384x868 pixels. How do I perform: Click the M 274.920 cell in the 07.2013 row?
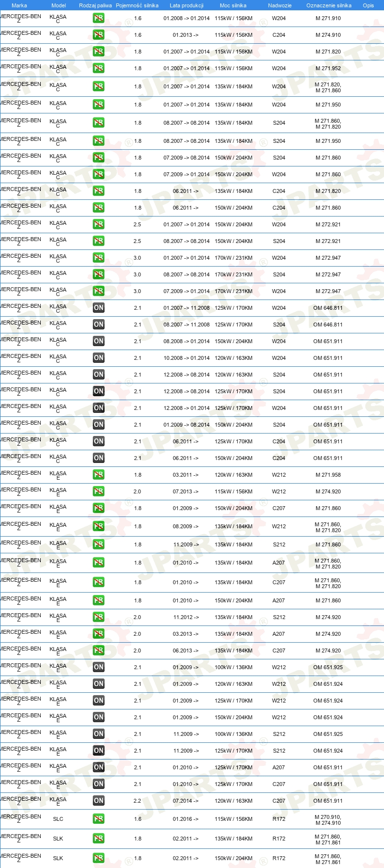[328, 491]
